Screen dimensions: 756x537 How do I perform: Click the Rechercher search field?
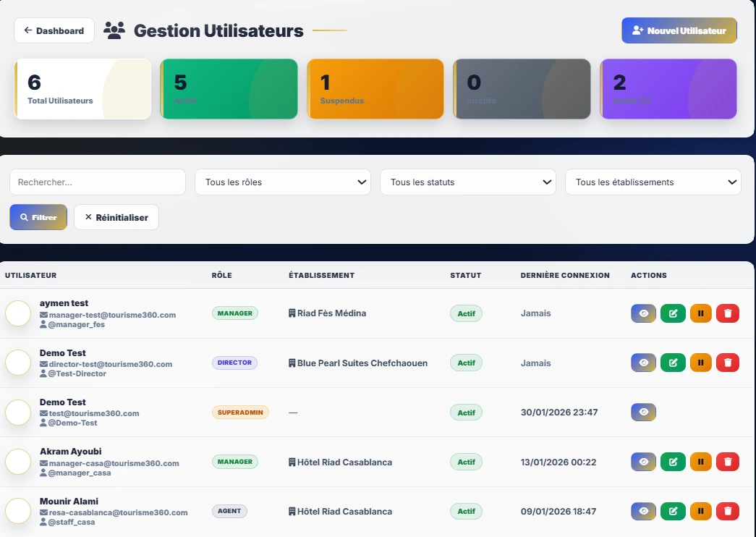[x=97, y=182]
